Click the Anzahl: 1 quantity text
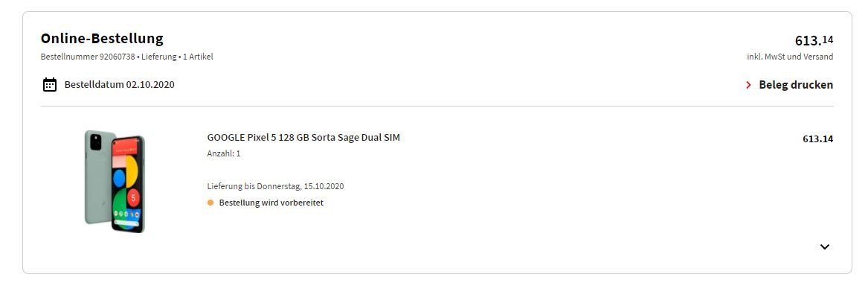The height and width of the screenshot is (283, 868). (x=224, y=153)
